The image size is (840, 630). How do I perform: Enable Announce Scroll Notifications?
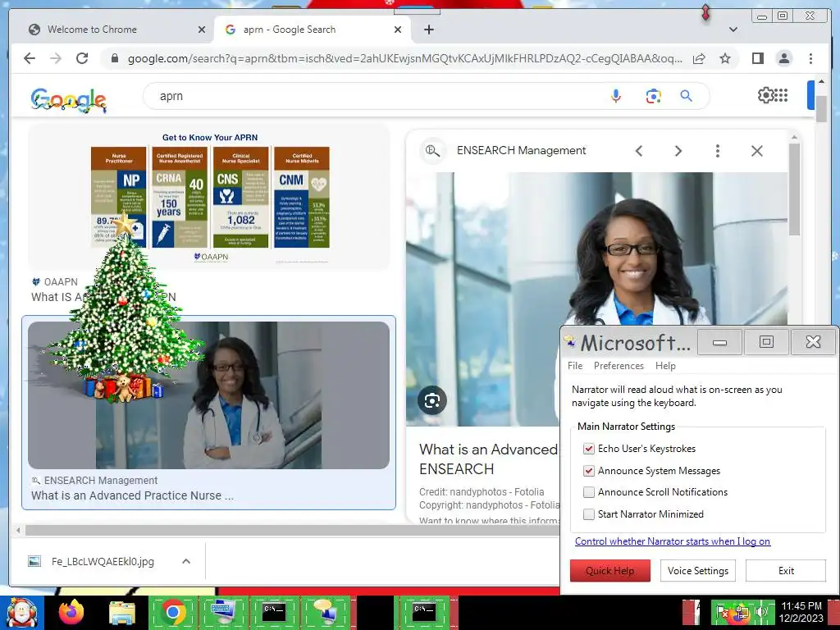(x=589, y=492)
